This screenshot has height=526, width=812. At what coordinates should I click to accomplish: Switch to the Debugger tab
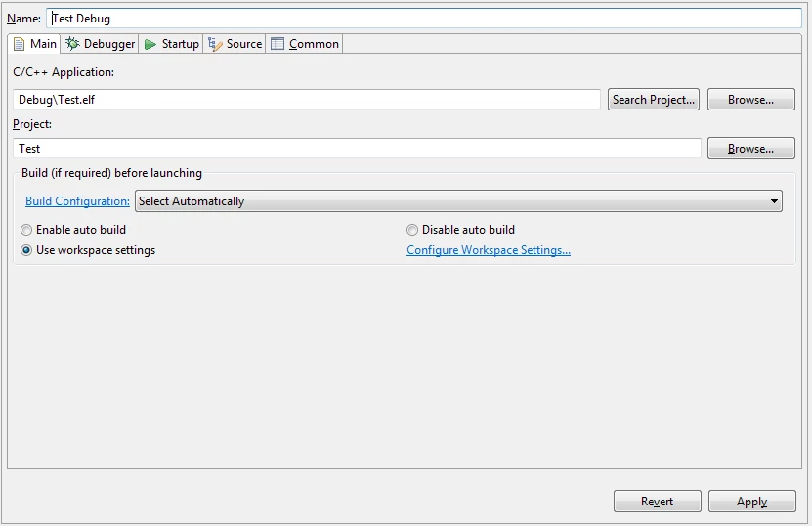[x=100, y=44]
